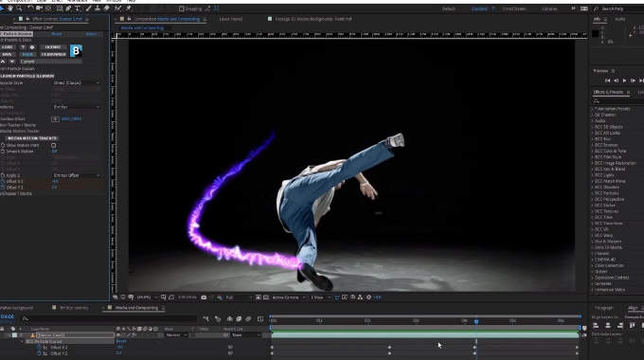Select the Zoom magnifier tool
644x360 pixels.
(x=19, y=9)
